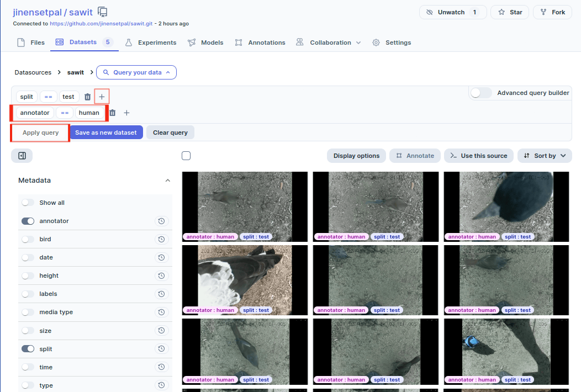Viewport: 581px width, 392px height.
Task: Open the Sort by dropdown
Action: tap(544, 156)
